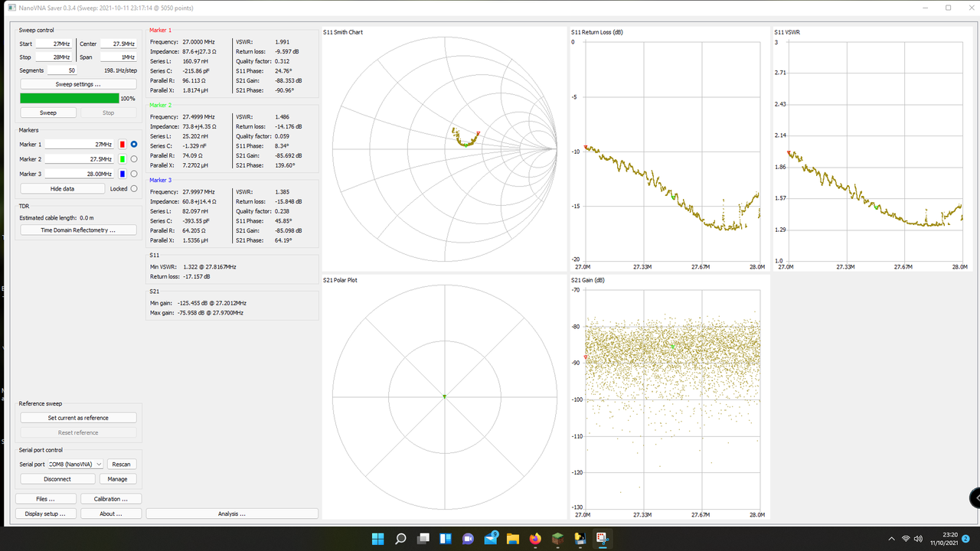
Task: Click Marker 1 impedance value 87.6+j27.3 Ω
Action: click(x=198, y=51)
